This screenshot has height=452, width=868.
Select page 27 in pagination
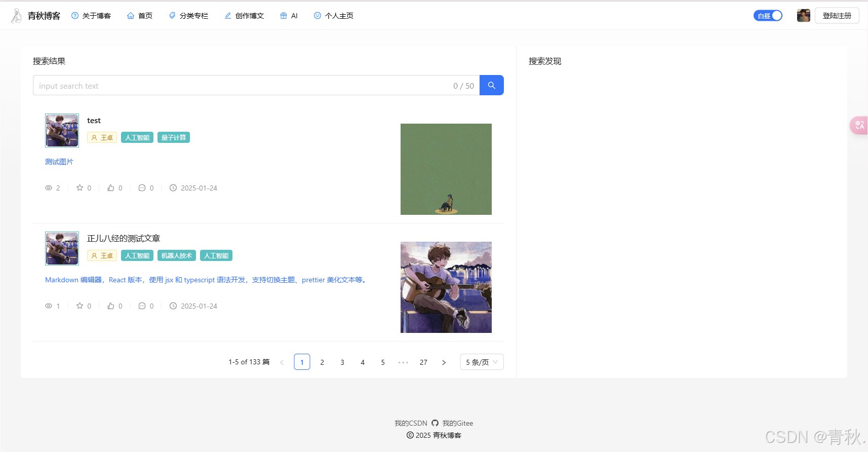(423, 362)
